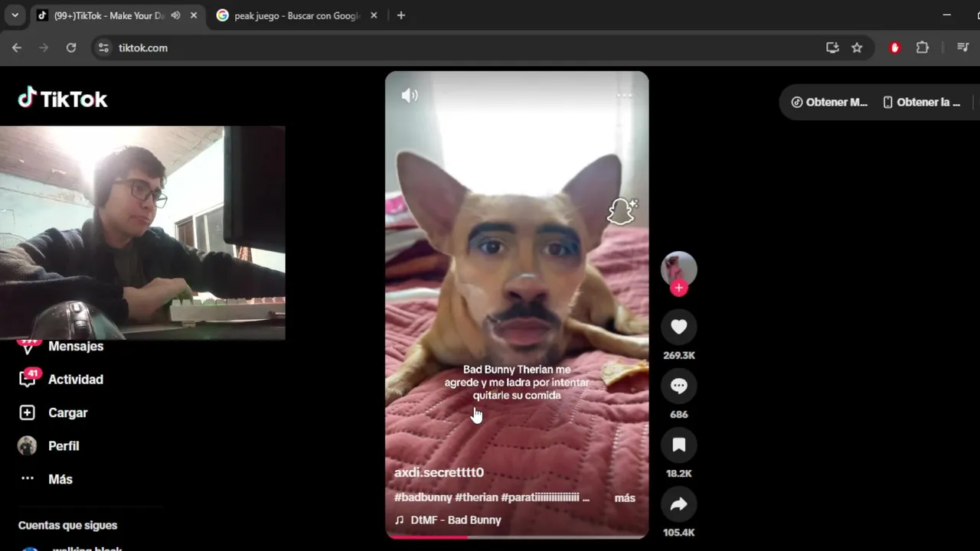Bookmark this page with the star icon

(x=857, y=47)
